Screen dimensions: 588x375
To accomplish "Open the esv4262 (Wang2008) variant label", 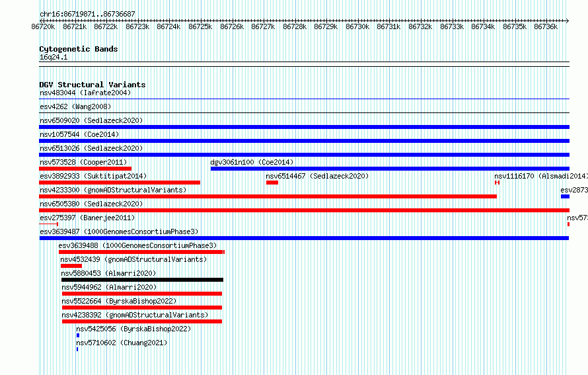I will point(75,106).
